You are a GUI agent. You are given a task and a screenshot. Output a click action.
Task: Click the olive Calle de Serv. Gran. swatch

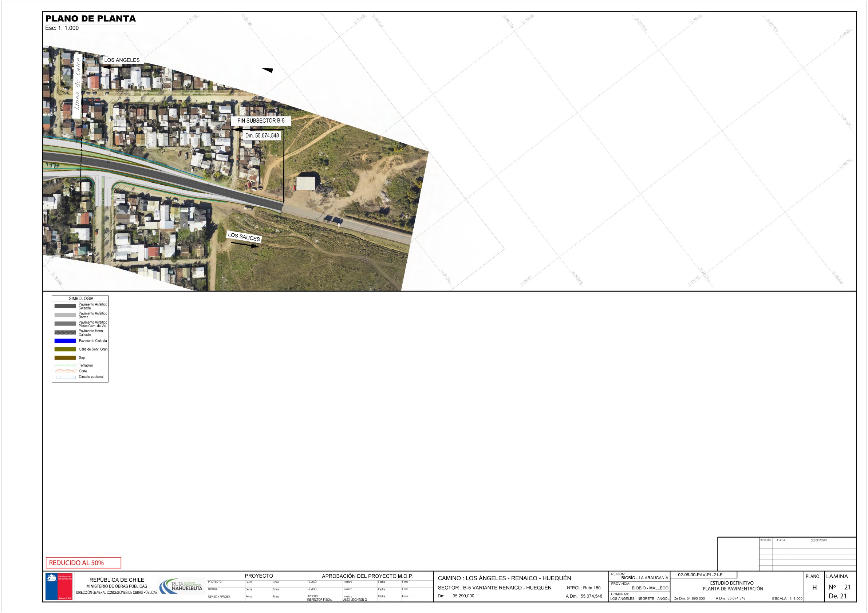click(x=65, y=349)
